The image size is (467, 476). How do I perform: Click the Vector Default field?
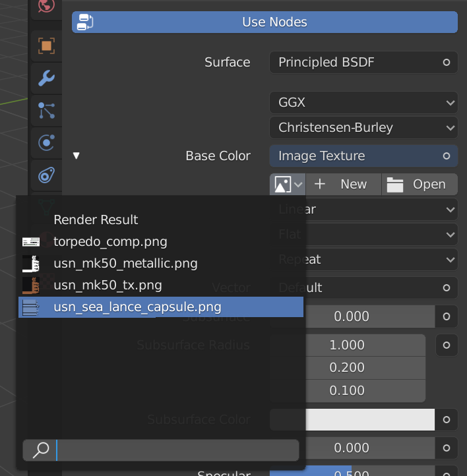(363, 288)
